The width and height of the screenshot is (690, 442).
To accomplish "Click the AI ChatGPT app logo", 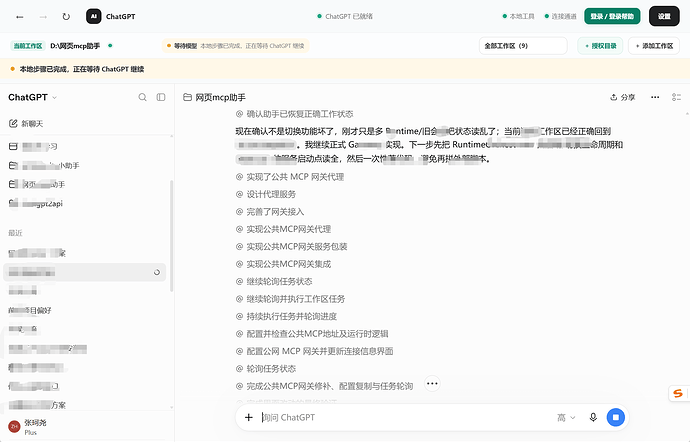I will click(94, 16).
